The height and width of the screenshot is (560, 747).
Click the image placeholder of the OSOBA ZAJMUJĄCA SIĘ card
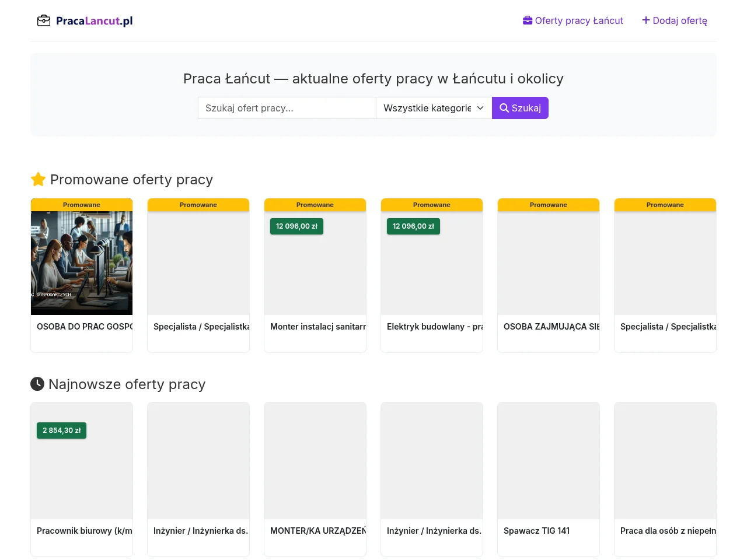[x=549, y=263]
